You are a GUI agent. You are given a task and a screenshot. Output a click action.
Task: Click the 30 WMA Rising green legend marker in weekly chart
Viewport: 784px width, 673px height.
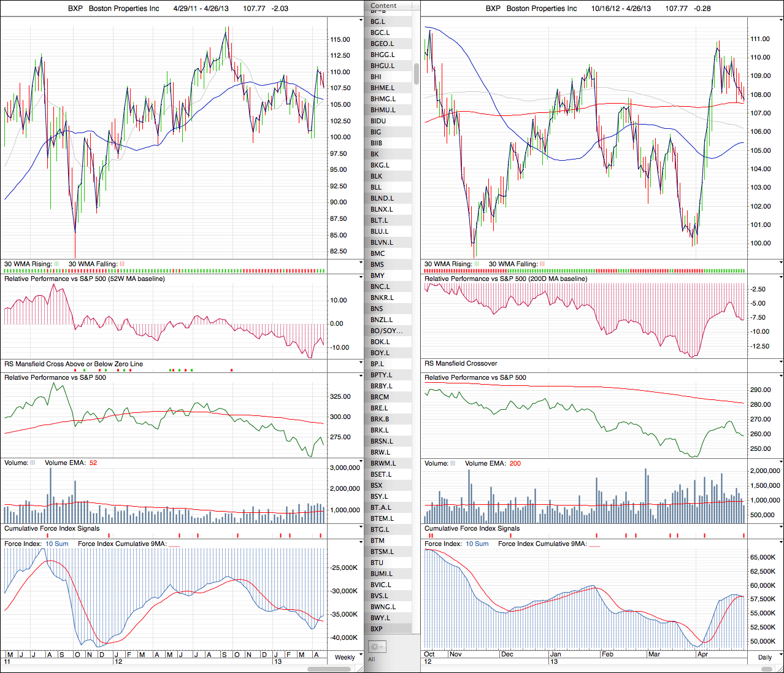(x=56, y=264)
